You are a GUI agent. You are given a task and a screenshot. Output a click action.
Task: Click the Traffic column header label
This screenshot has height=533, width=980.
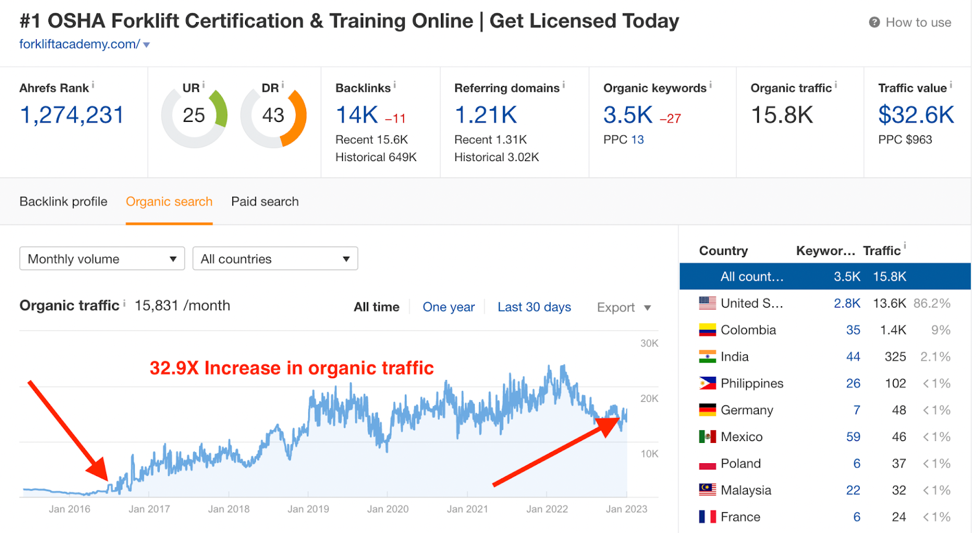pos(882,251)
